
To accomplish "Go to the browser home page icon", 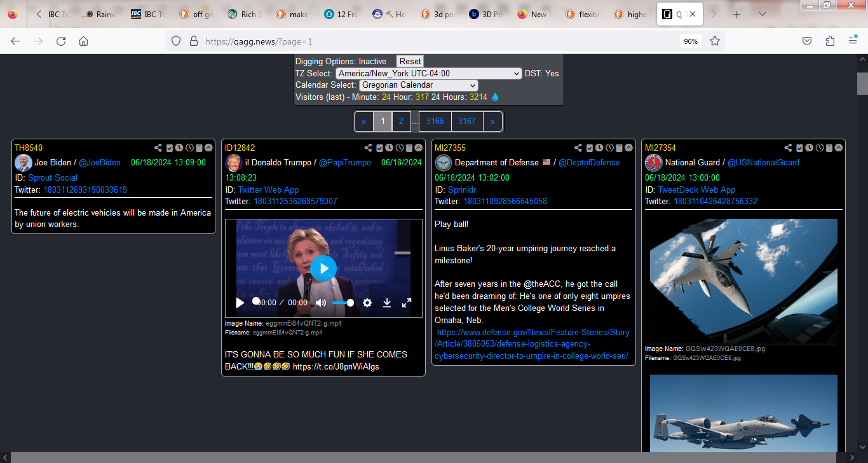I will coord(83,41).
